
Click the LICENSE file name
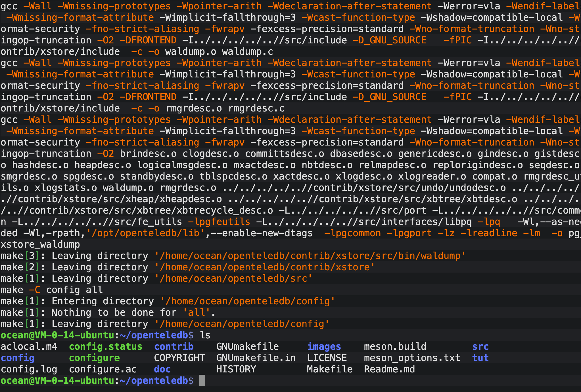(x=327, y=358)
